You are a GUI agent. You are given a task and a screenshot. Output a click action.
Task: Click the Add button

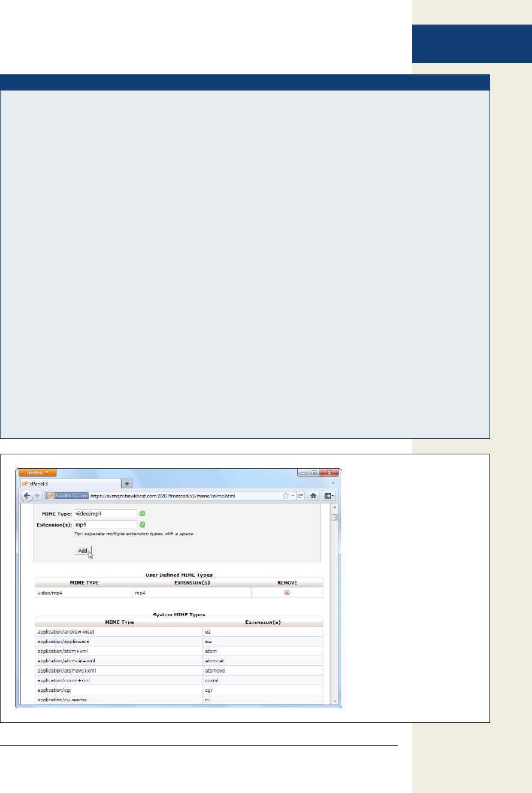[x=83, y=550]
